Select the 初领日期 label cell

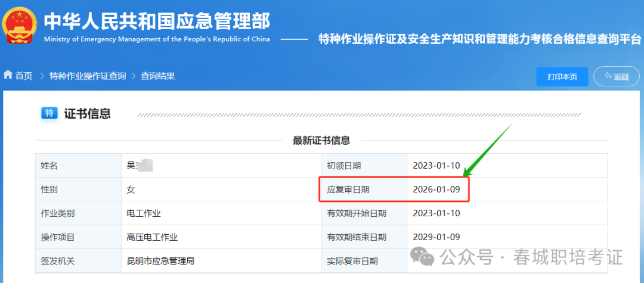(x=364, y=166)
